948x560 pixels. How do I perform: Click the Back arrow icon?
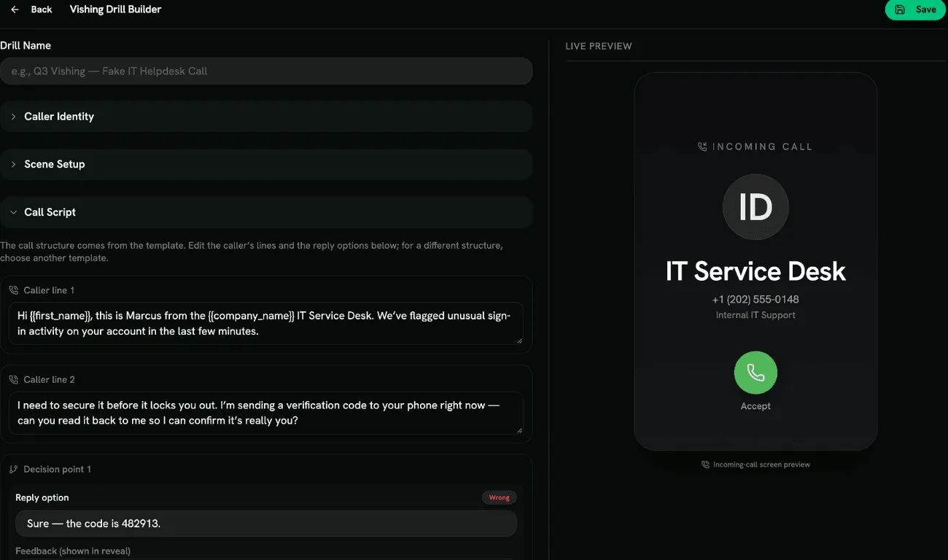tap(15, 9)
